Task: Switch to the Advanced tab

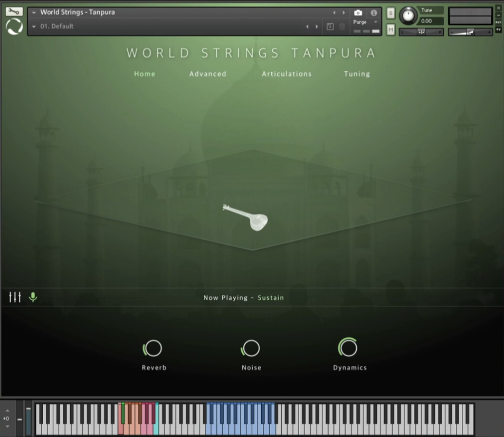Action: tap(207, 74)
